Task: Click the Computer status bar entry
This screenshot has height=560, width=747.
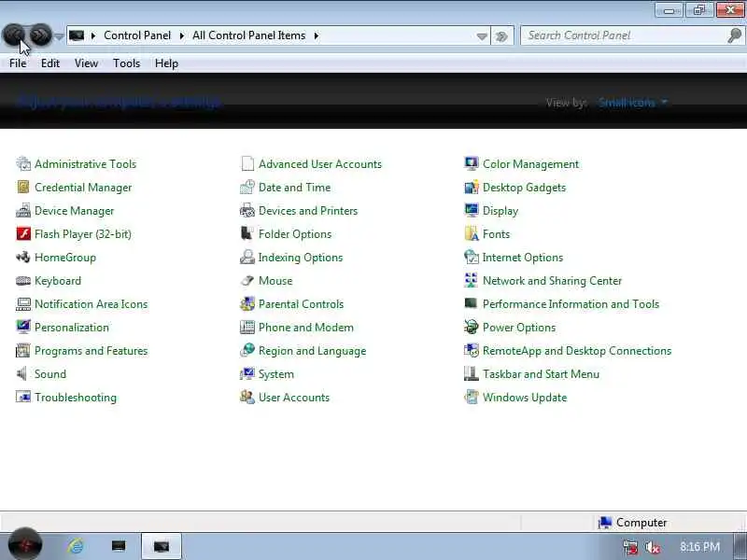Action: click(x=633, y=523)
